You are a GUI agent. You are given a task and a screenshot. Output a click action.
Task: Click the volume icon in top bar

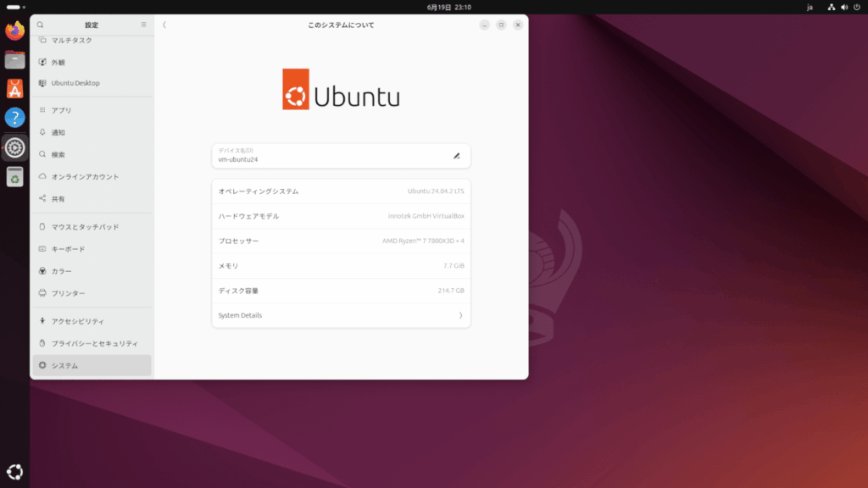point(844,7)
